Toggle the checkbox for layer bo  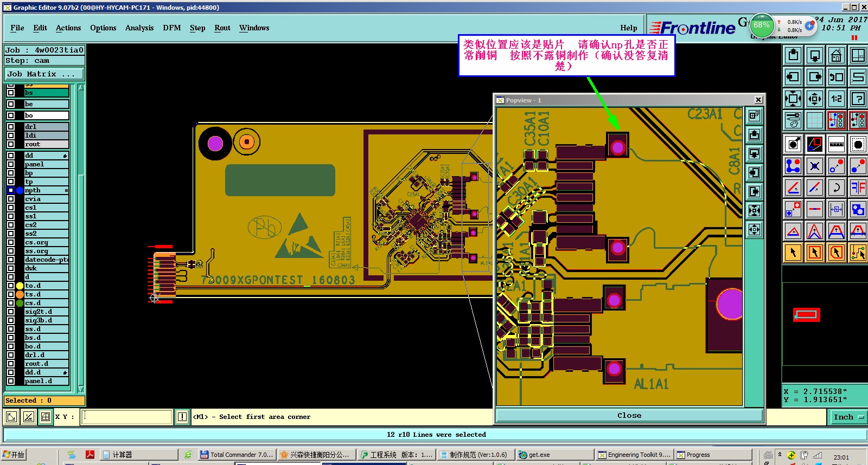tap(11, 115)
